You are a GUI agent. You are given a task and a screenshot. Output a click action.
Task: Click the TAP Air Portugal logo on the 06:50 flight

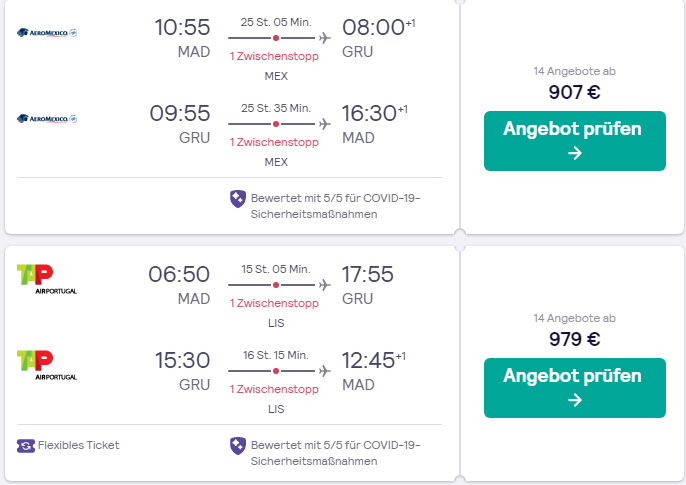[47, 279]
